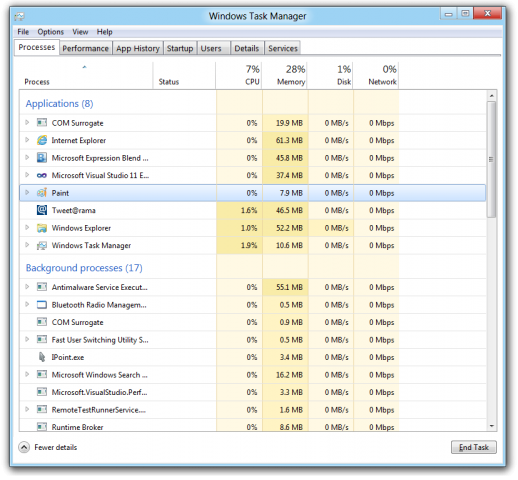
Task: Click the Antimalware Service Executable icon
Action: (x=42, y=287)
